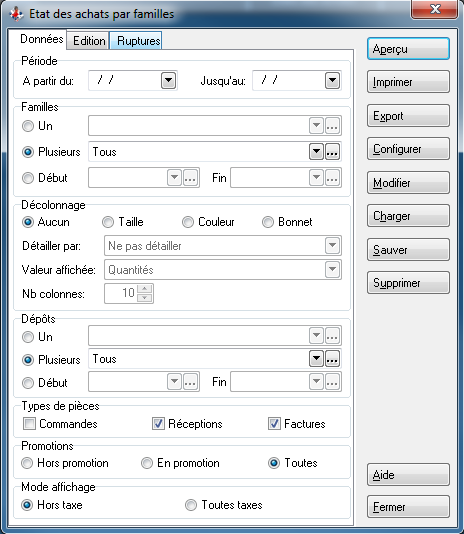Image resolution: width=464 pixels, height=534 pixels.
Task: Open ellipsis browse button for Dépôts Plusieurs
Action: tap(332, 359)
